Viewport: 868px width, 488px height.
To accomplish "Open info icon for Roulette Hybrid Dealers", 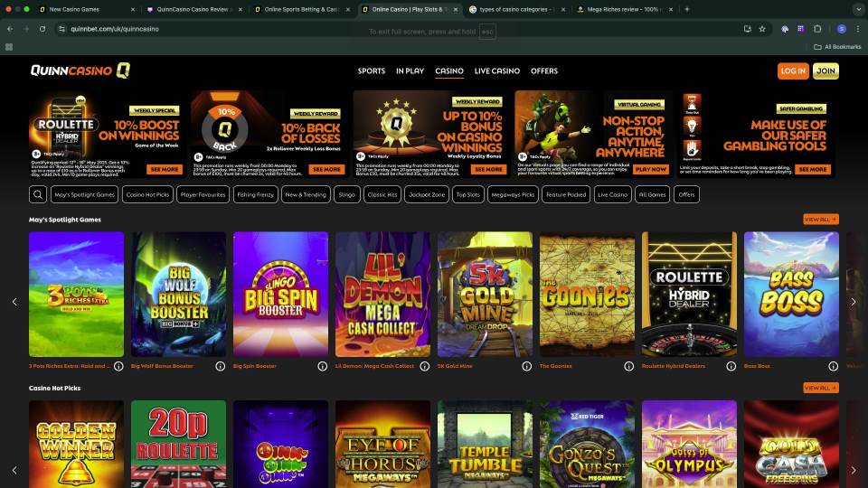I will click(731, 366).
